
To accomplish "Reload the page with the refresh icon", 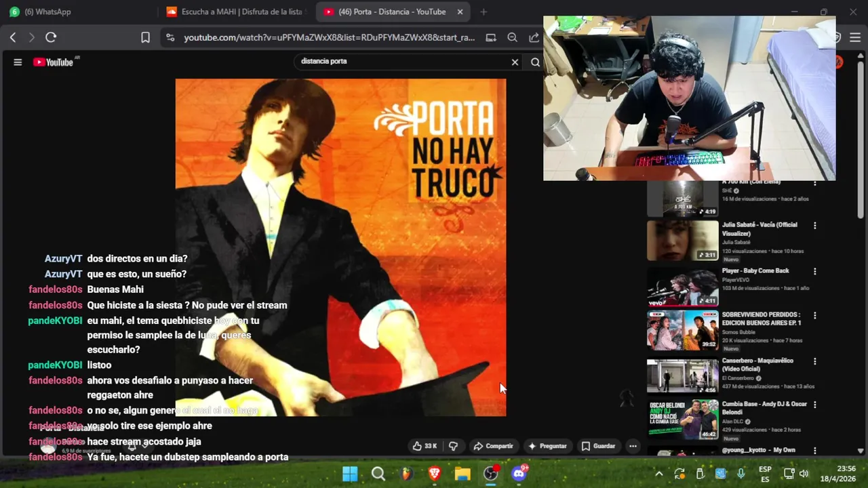I will pos(51,37).
